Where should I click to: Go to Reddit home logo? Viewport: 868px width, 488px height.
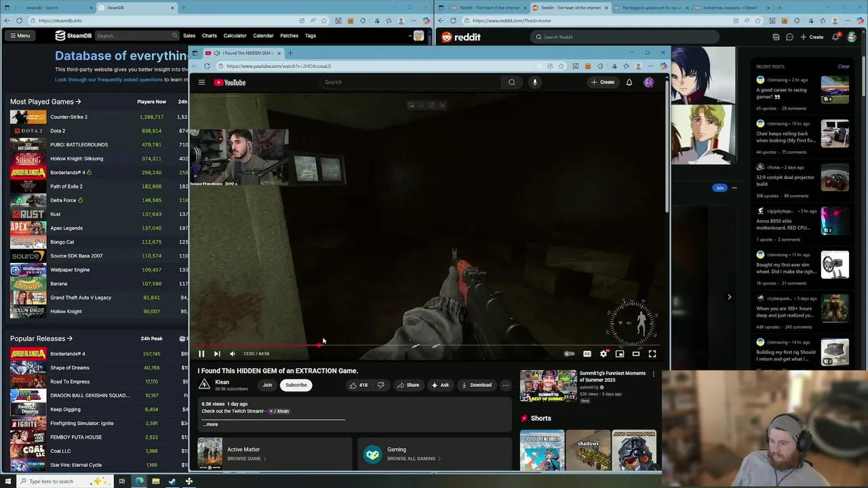point(461,37)
